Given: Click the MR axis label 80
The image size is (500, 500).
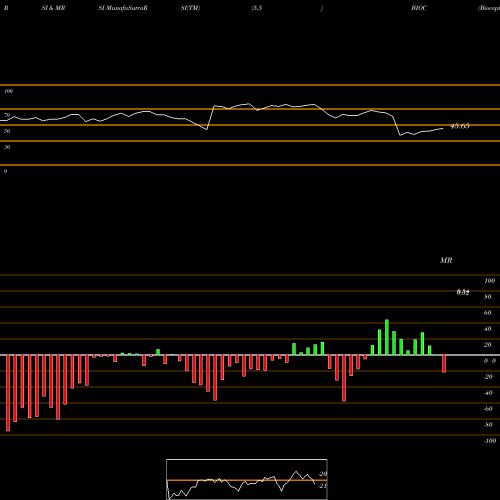Looking at the screenshot, I should point(488,297).
